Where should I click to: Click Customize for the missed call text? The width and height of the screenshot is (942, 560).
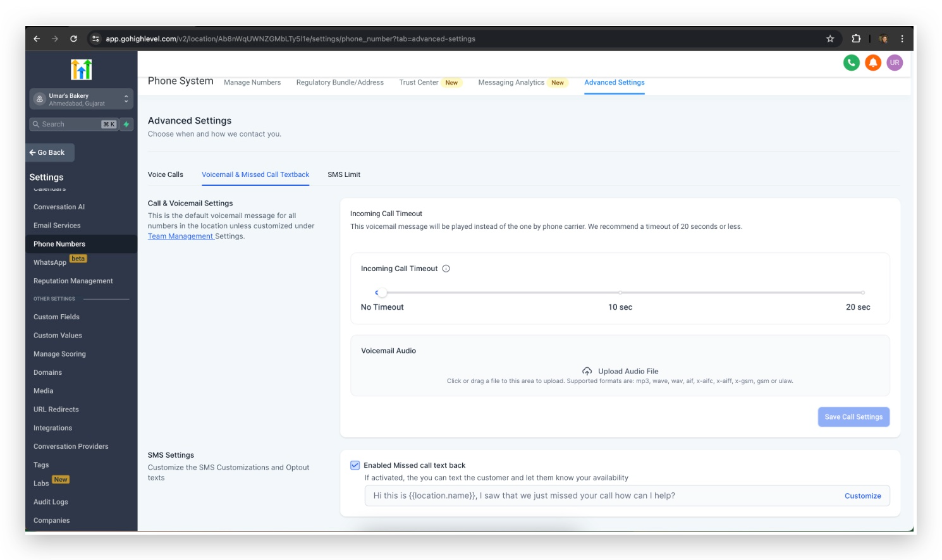863,496
